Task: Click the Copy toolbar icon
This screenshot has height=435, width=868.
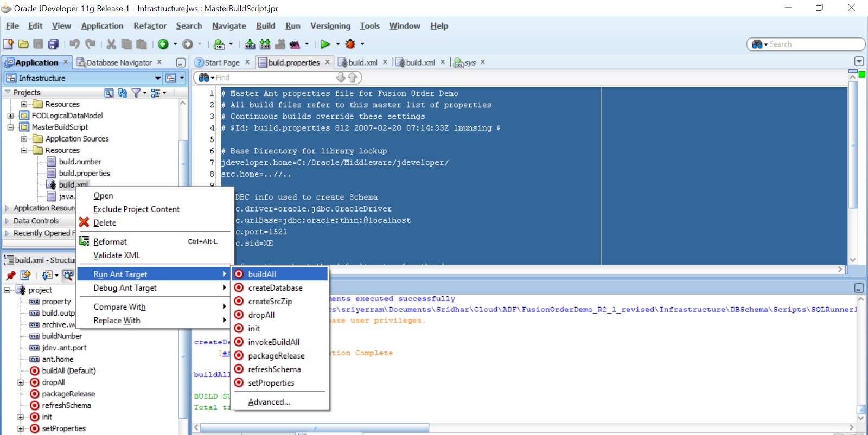Action: (126, 44)
